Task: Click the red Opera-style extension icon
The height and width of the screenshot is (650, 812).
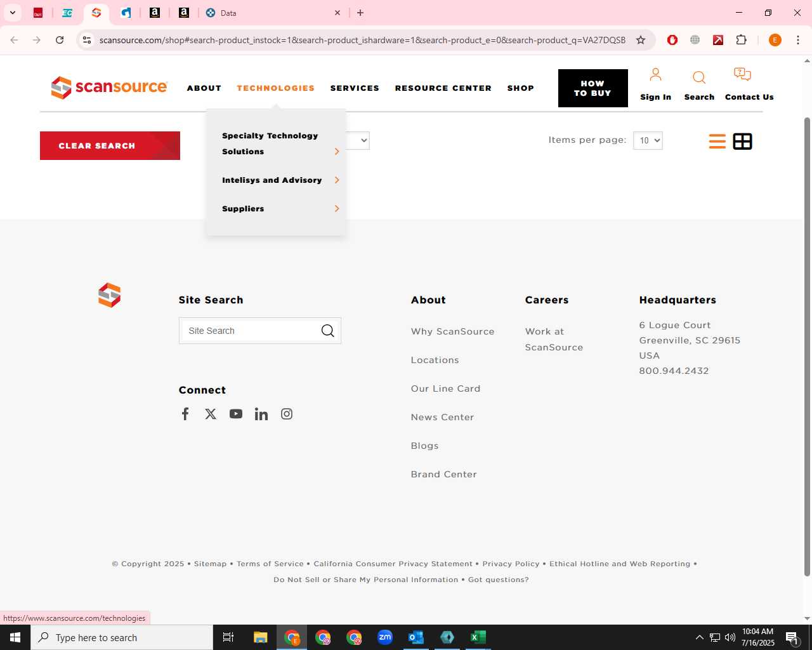Action: [672, 40]
